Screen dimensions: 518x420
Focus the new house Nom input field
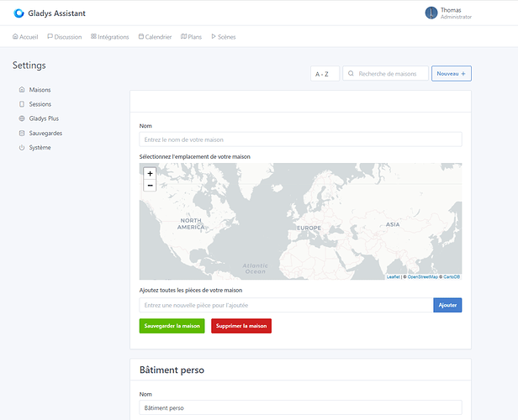(300, 139)
